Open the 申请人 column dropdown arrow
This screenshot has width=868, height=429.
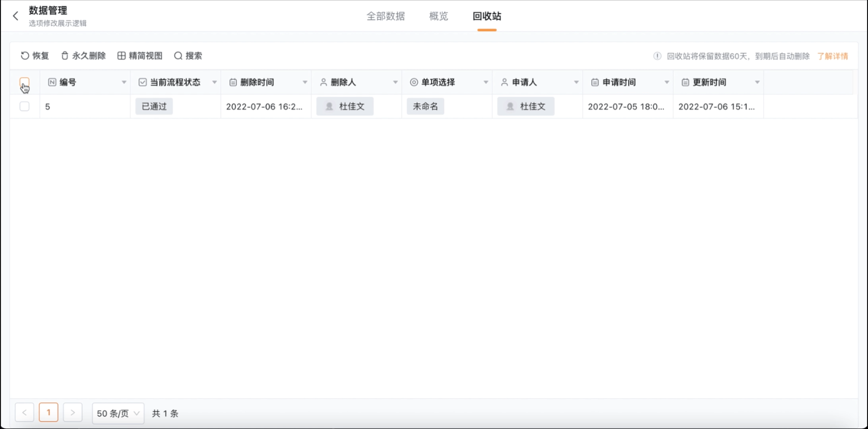coord(576,82)
